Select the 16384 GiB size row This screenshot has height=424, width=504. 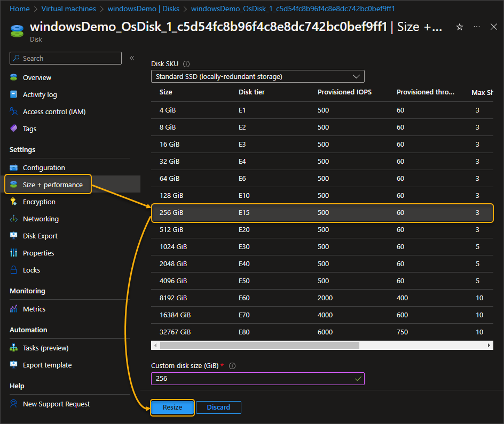coord(322,315)
